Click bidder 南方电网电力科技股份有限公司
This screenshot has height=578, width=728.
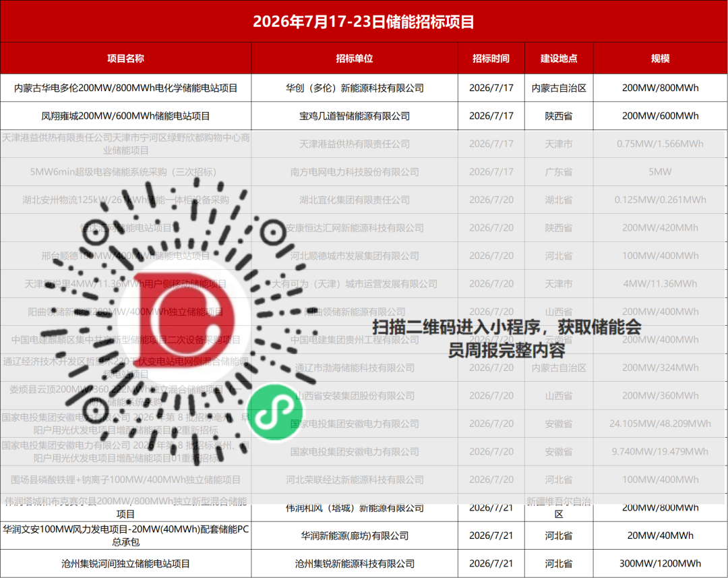pos(355,172)
